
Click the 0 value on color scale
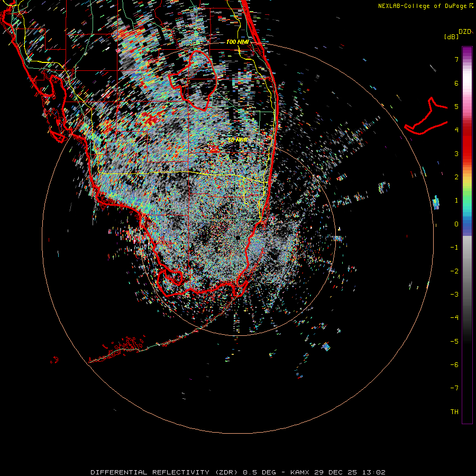[x=456, y=224]
